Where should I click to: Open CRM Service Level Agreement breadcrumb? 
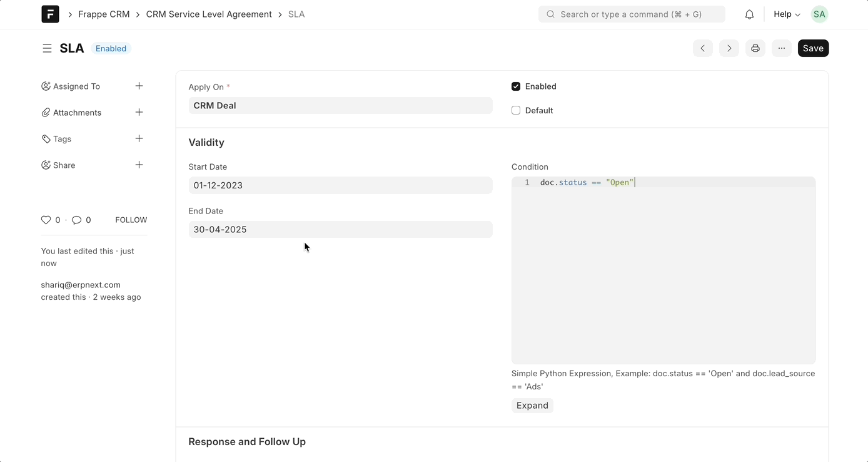click(x=209, y=14)
